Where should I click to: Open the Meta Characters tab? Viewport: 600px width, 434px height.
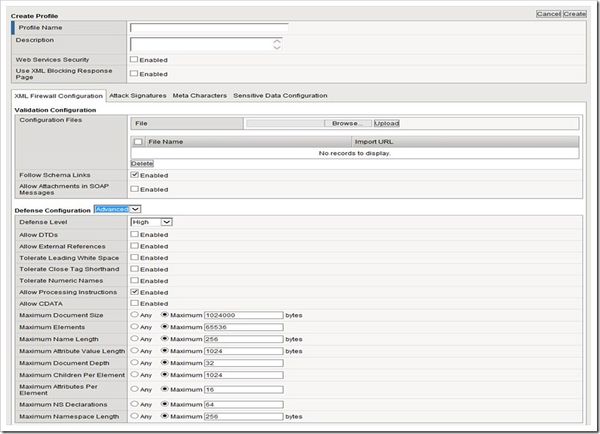pyautogui.click(x=198, y=95)
